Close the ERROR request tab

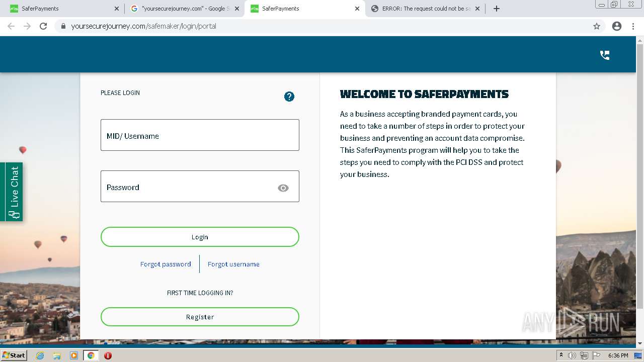(477, 9)
